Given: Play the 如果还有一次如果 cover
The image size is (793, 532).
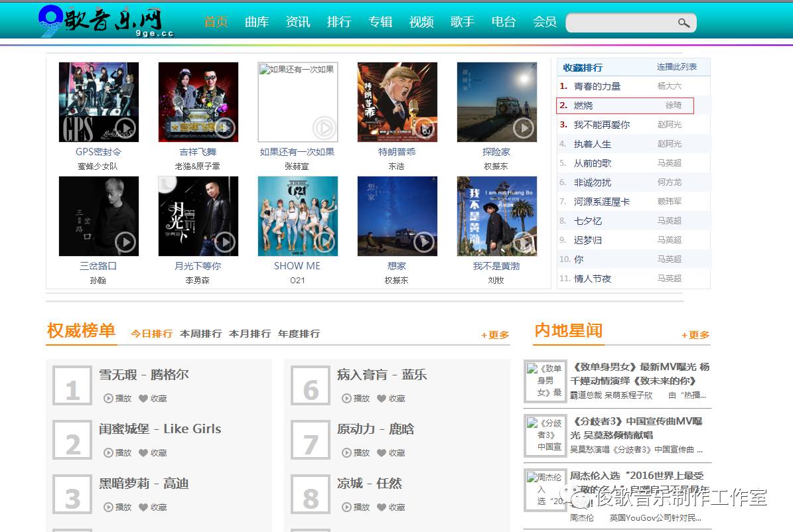Looking at the screenshot, I should coord(298,102).
